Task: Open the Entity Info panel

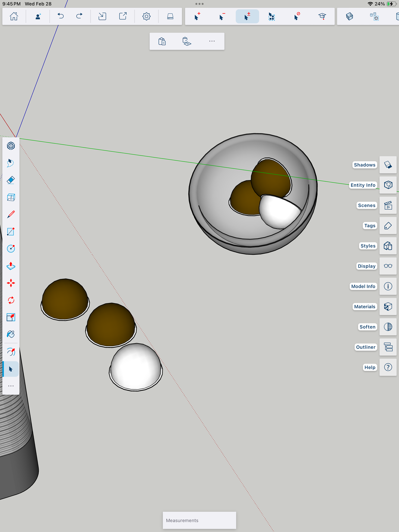Action: [x=388, y=185]
